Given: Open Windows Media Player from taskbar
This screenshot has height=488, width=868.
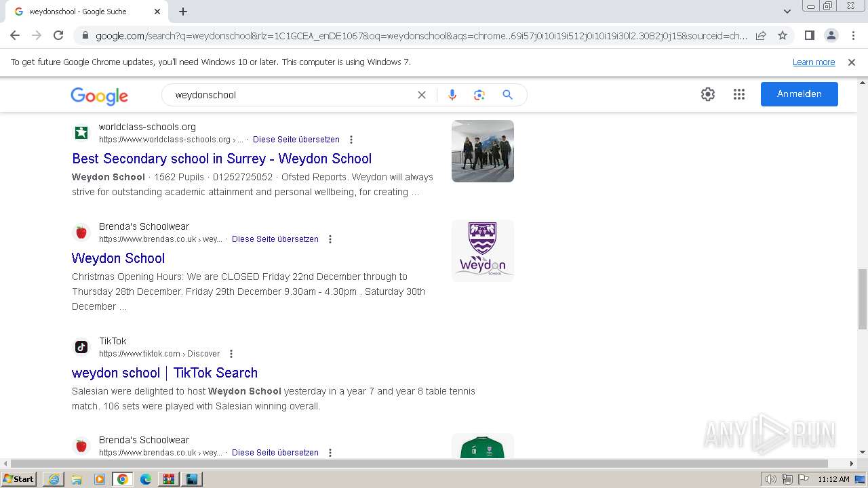Looking at the screenshot, I should click(100, 479).
